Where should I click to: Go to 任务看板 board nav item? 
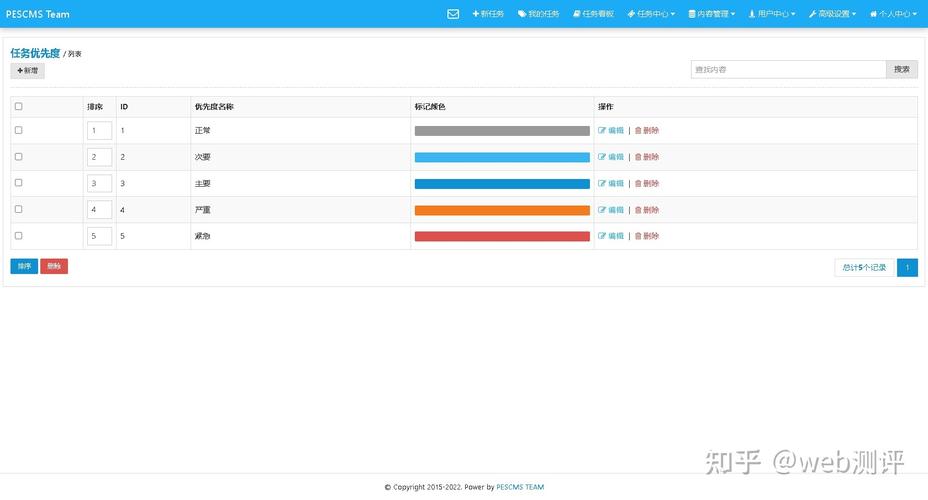[x=593, y=14]
